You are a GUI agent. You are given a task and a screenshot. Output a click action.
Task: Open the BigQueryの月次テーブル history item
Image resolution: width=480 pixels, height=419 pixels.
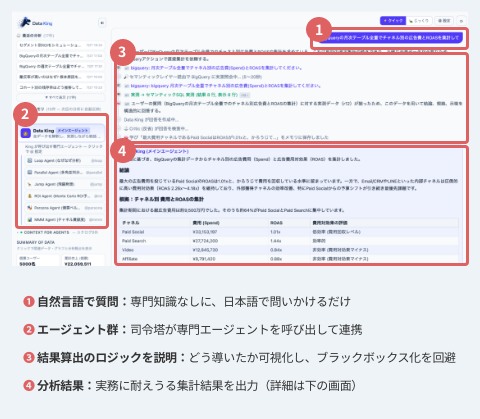coord(61,56)
